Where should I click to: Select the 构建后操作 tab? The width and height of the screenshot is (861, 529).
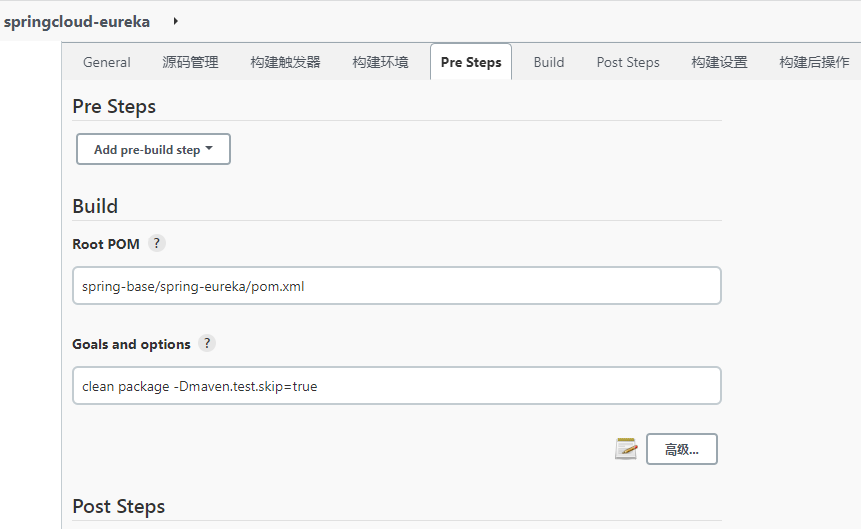tap(814, 62)
